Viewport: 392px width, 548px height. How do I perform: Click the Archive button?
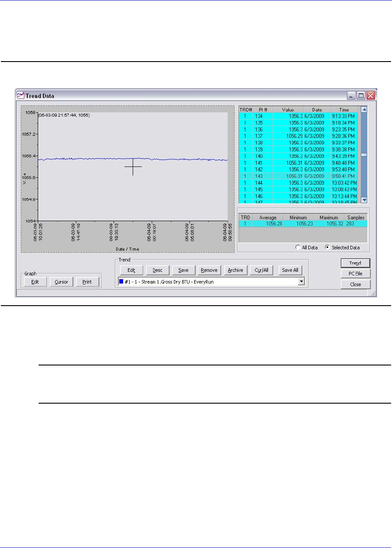click(235, 270)
